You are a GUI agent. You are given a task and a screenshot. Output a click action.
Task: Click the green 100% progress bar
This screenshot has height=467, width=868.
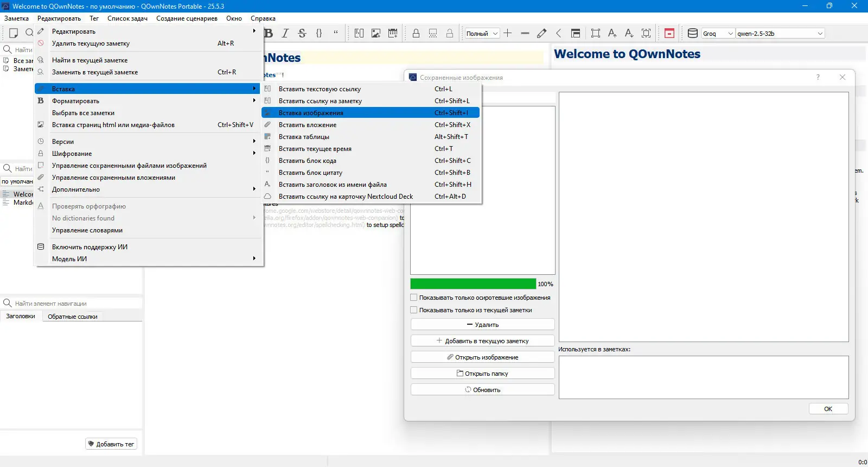click(473, 284)
